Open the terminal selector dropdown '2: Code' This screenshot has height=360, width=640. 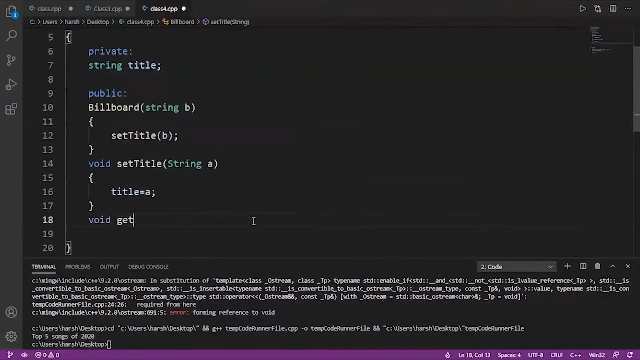click(516, 267)
